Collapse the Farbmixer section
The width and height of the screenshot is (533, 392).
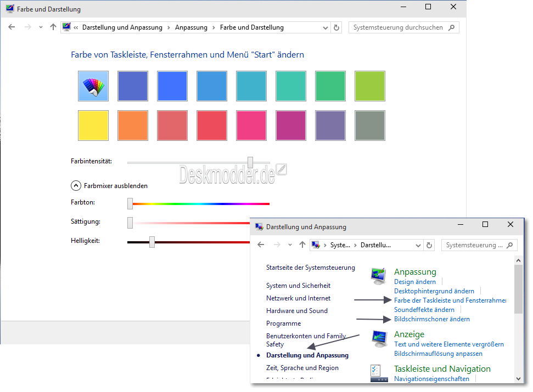76,185
